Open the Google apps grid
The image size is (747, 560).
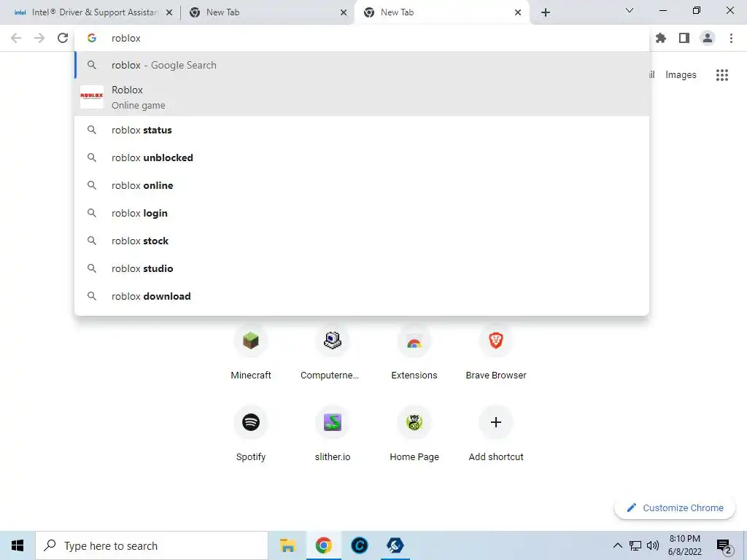coord(721,75)
